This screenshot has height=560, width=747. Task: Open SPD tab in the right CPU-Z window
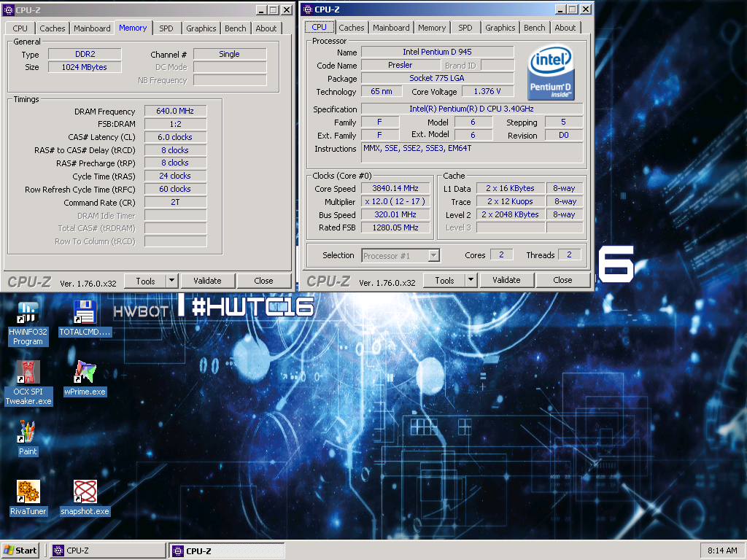465,28
